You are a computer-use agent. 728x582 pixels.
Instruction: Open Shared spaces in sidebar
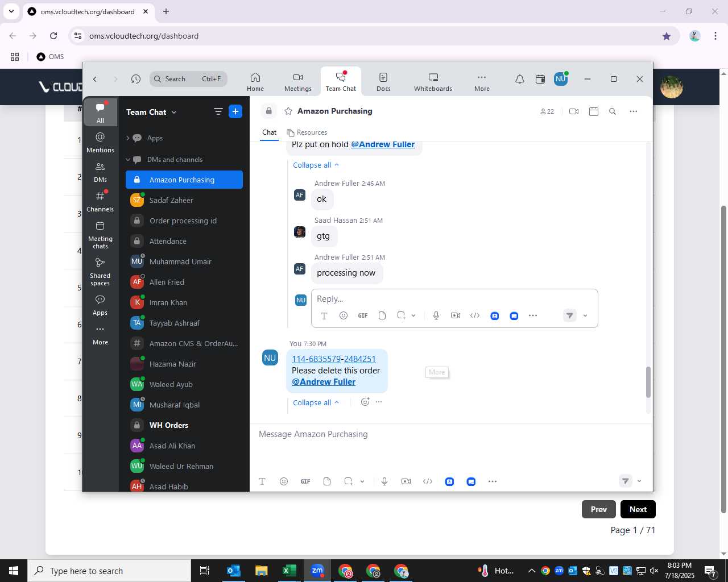(x=100, y=272)
